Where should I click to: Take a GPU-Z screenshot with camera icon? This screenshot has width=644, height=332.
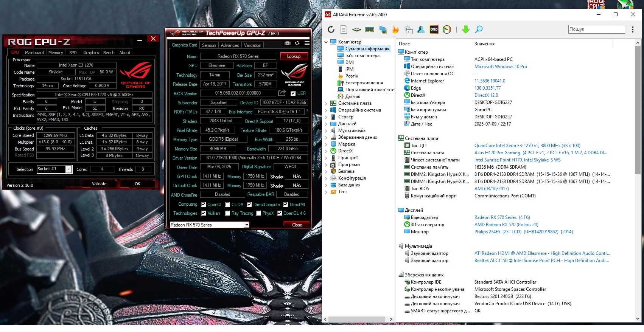[x=288, y=43]
